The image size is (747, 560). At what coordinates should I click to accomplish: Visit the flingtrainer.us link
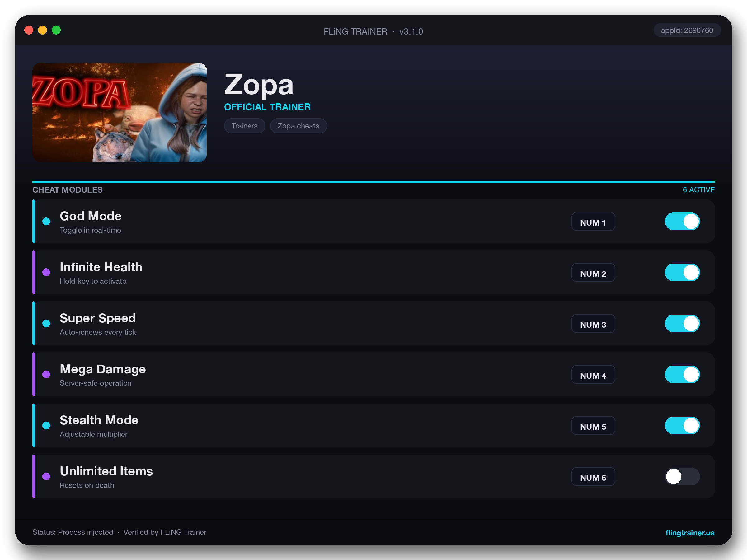[x=690, y=533]
